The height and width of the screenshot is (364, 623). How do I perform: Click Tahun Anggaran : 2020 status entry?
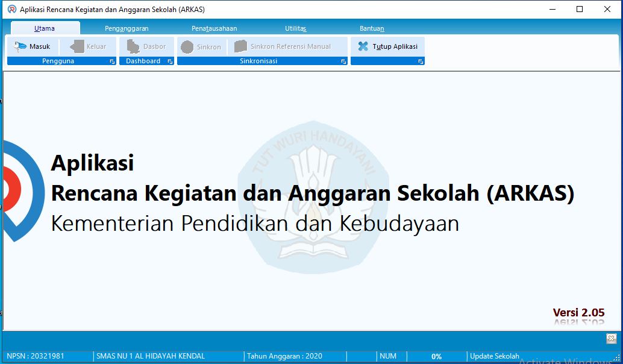click(284, 356)
